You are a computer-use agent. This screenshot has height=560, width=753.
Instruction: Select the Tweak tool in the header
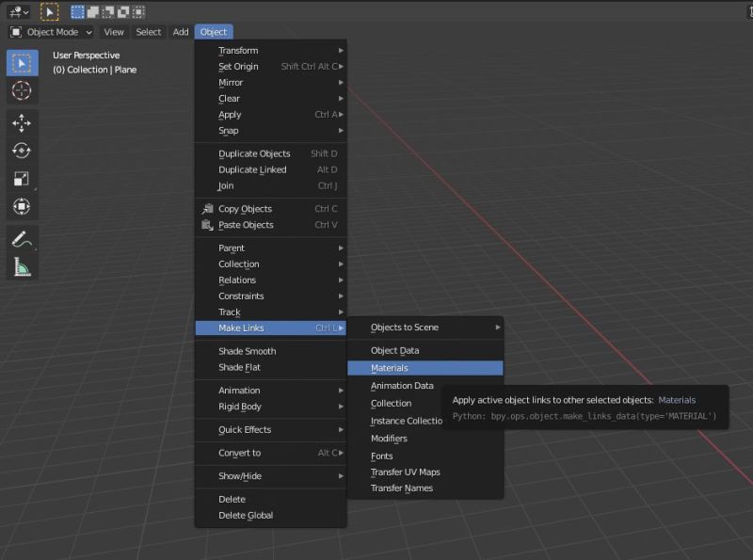[51, 11]
